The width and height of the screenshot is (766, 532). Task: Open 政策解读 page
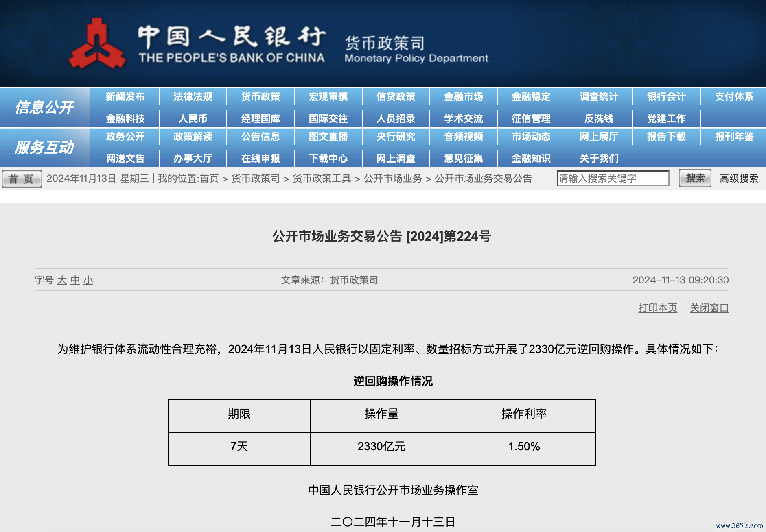tap(193, 137)
